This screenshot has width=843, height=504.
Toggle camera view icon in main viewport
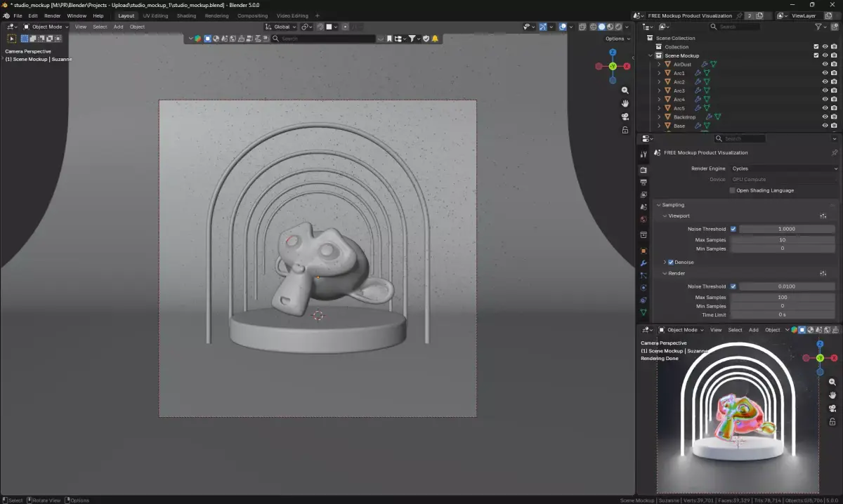click(x=625, y=117)
